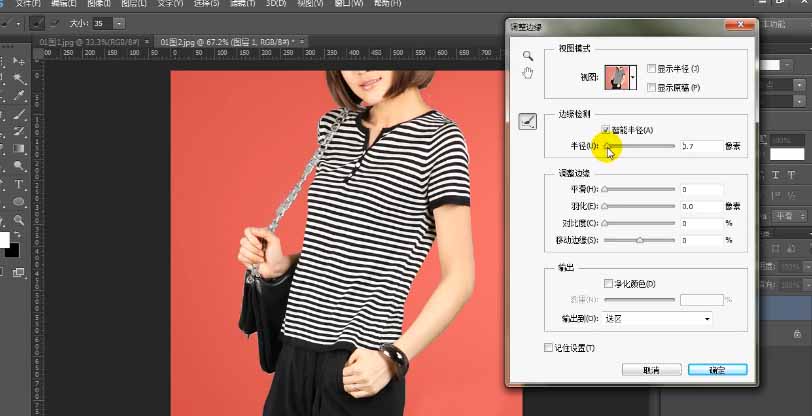Enable the 显示半径 (Show Radius) checkbox
Viewport: 812px width, 416px height.
pyautogui.click(x=652, y=69)
